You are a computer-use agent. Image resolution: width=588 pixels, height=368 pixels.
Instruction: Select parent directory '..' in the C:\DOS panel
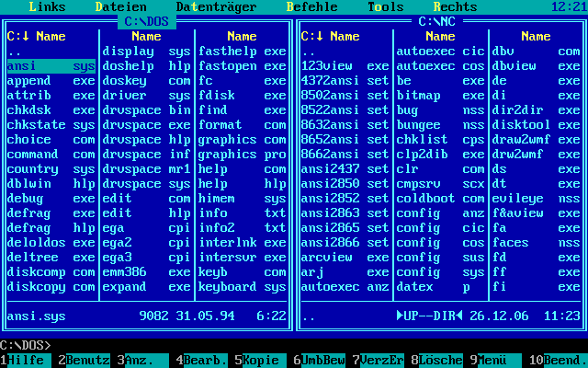point(51,52)
